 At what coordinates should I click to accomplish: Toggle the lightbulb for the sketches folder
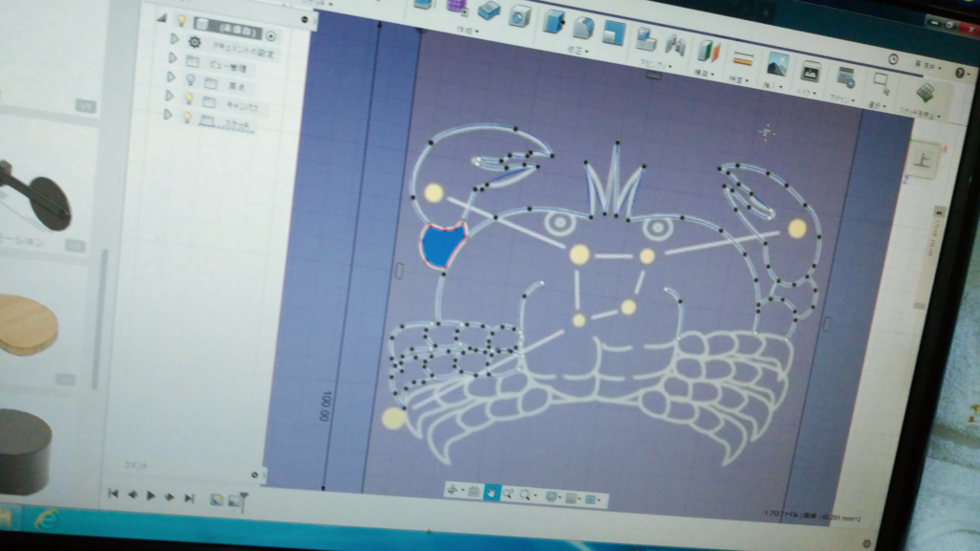click(187, 117)
